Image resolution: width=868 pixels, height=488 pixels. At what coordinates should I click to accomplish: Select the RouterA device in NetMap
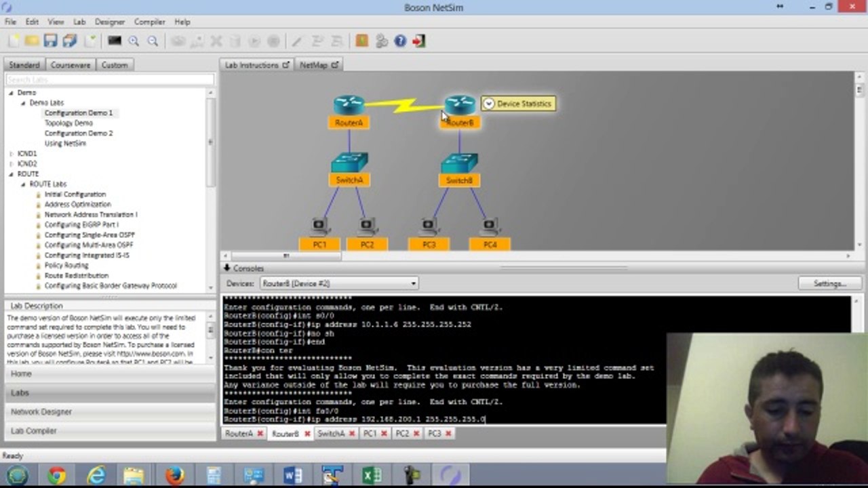(349, 106)
